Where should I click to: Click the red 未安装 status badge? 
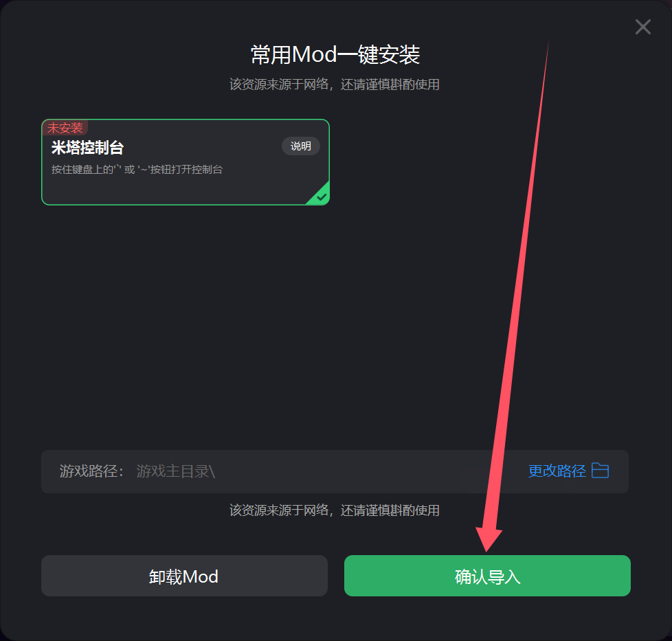(65, 128)
